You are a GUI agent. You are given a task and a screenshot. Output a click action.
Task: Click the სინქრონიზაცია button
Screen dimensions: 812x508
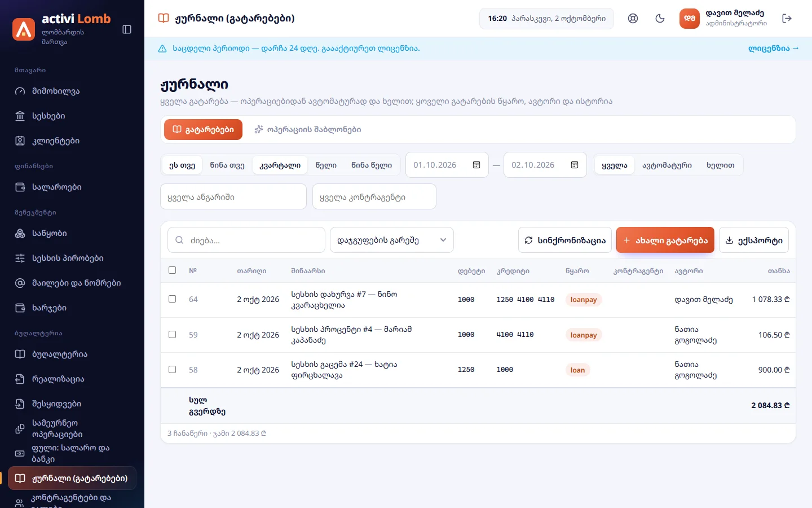(x=565, y=240)
